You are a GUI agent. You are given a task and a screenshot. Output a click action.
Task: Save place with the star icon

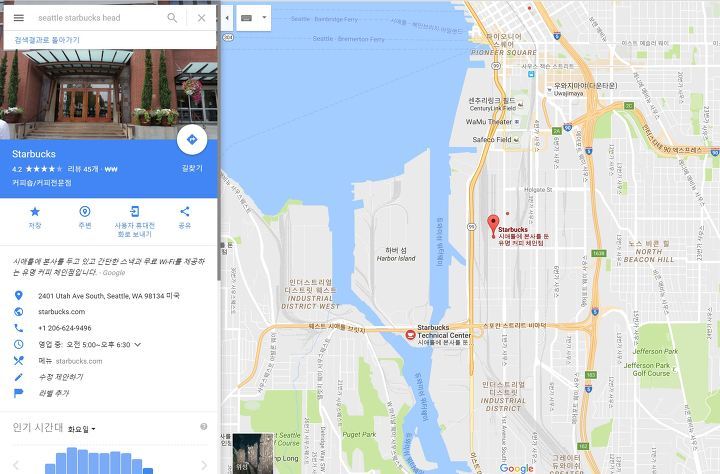pos(35,212)
